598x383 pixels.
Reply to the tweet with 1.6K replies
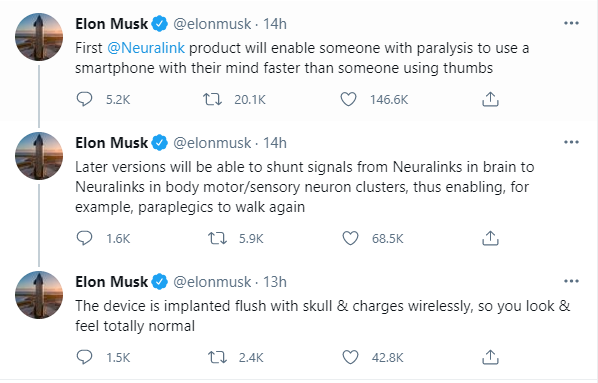(x=84, y=238)
